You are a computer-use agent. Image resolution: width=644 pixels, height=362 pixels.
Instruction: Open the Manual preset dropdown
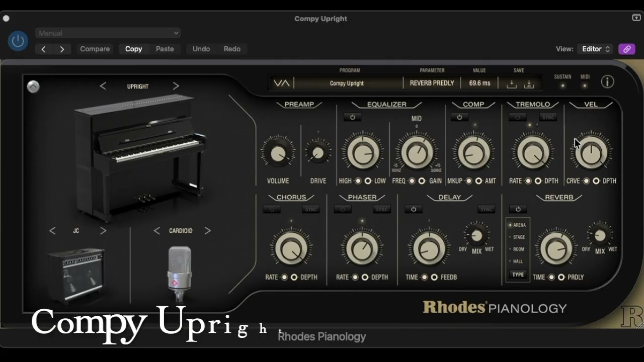(108, 33)
